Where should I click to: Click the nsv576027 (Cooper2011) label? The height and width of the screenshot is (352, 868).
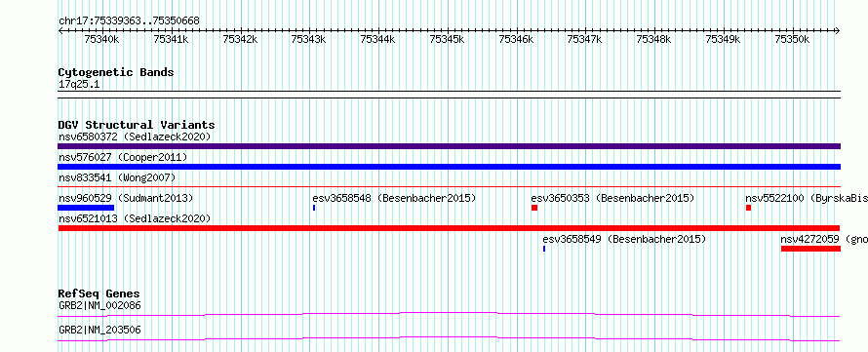click(123, 158)
